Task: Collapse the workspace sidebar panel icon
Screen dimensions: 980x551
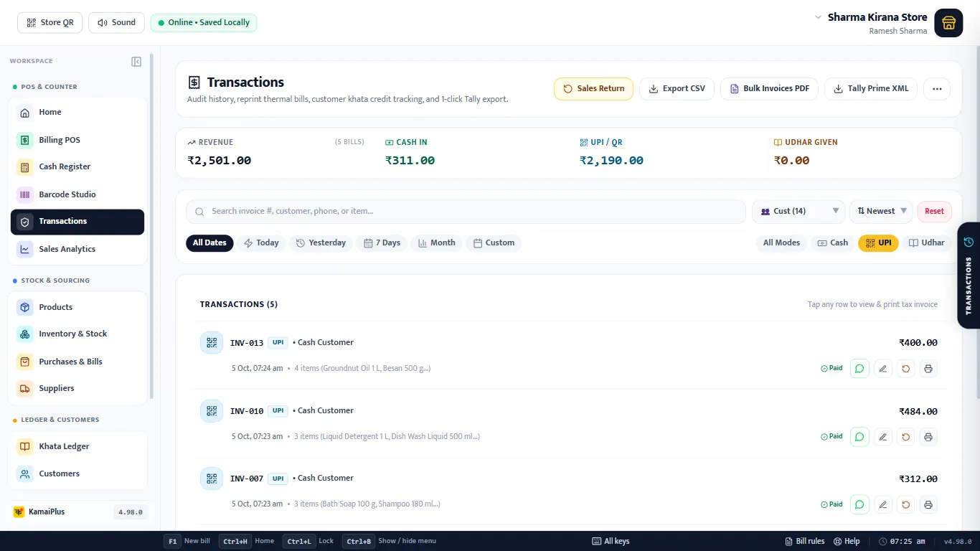Action: click(x=136, y=62)
